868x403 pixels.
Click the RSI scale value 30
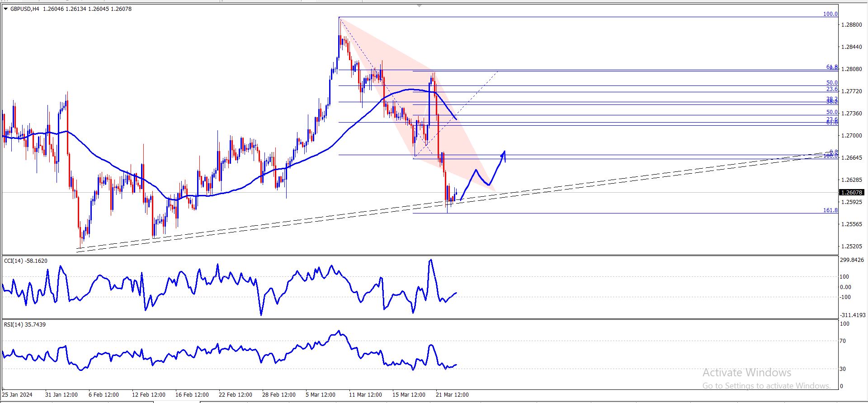843,369
